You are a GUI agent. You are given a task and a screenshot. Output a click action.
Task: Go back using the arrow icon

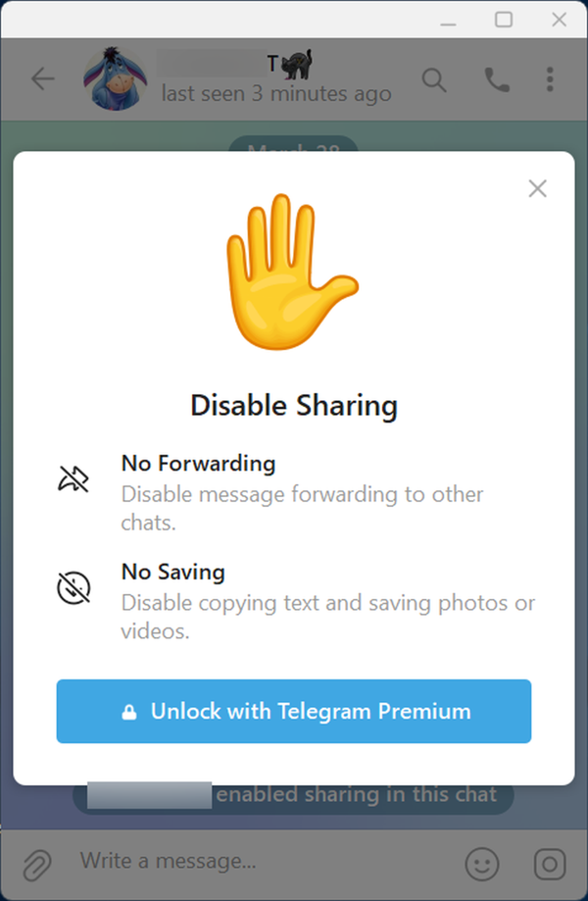pyautogui.click(x=42, y=78)
